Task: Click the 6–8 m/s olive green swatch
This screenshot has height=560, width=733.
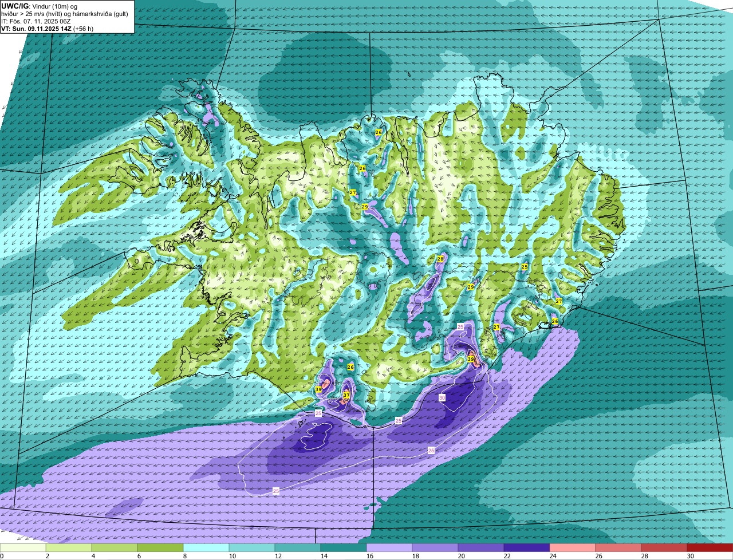Action: click(x=160, y=548)
